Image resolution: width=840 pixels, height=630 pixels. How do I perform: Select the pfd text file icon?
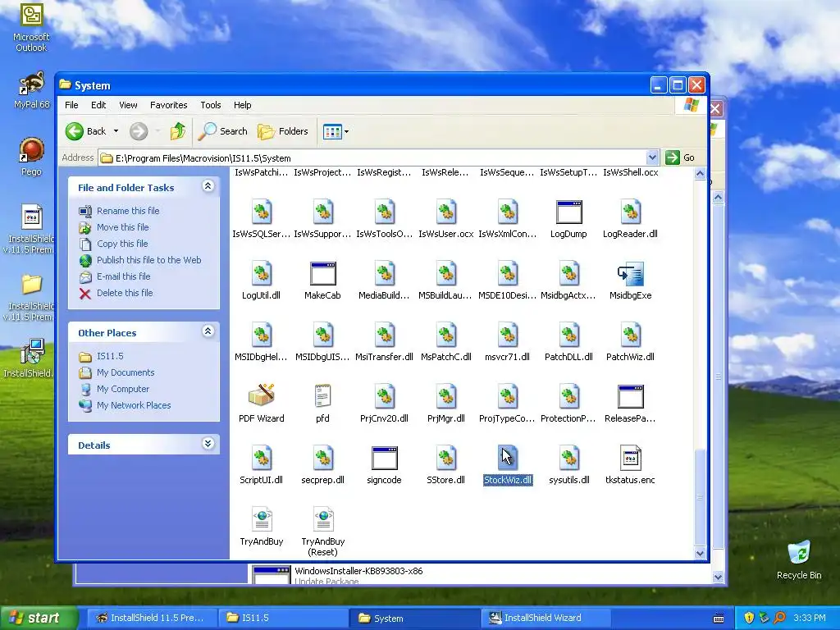[322, 396]
